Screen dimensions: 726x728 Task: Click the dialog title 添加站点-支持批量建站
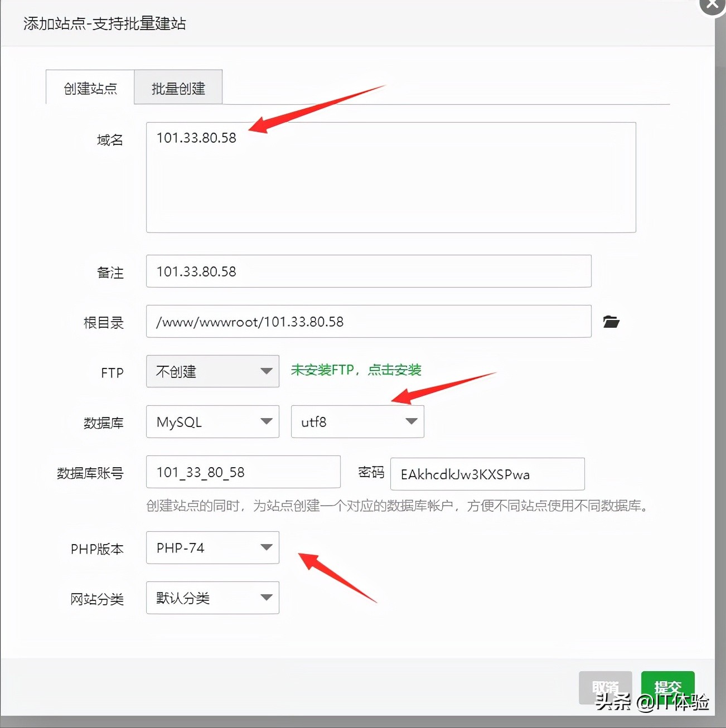pos(105,23)
